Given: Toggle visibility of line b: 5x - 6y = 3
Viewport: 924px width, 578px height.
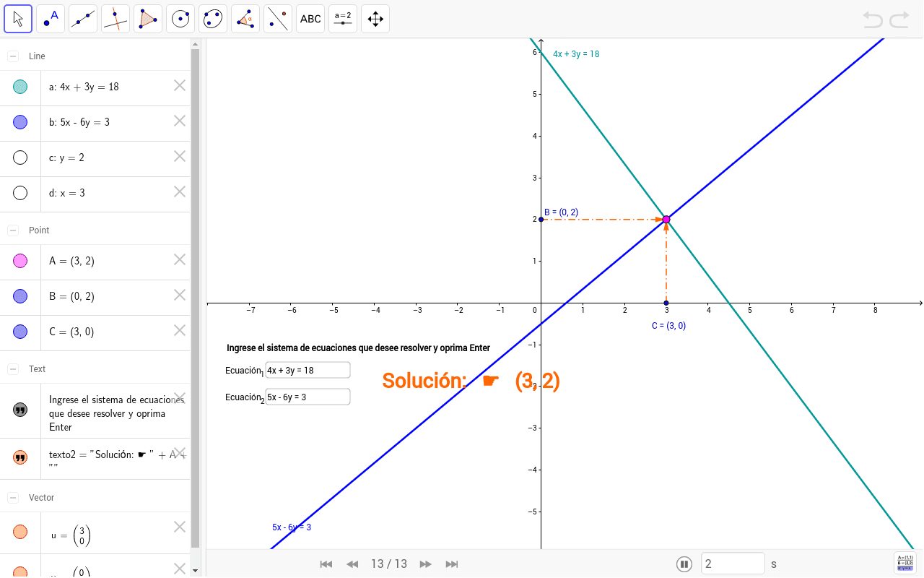Looking at the screenshot, I should (x=20, y=122).
